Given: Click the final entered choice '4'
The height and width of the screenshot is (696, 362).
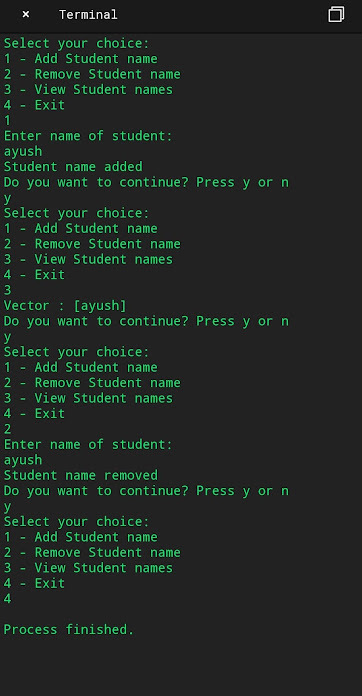Looking at the screenshot, I should tap(7, 599).
